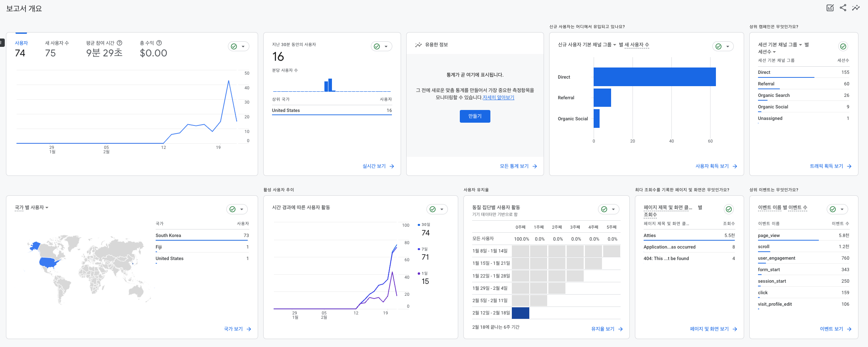
Task: Click arrow icon next to 사용자 획득 보기
Action: pyautogui.click(x=735, y=166)
